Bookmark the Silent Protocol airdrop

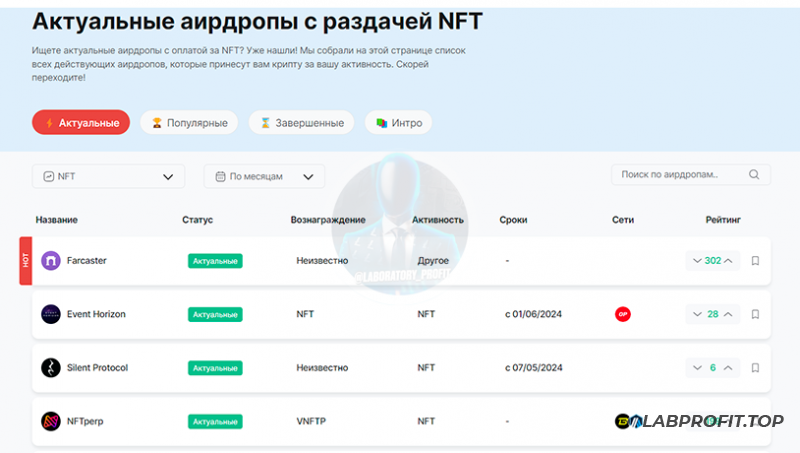[756, 368]
